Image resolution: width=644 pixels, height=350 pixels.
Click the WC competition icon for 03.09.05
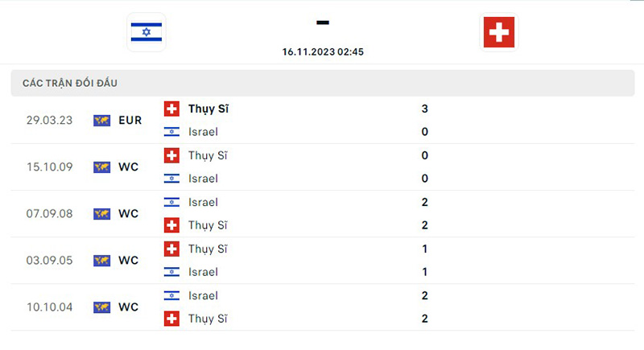(101, 261)
